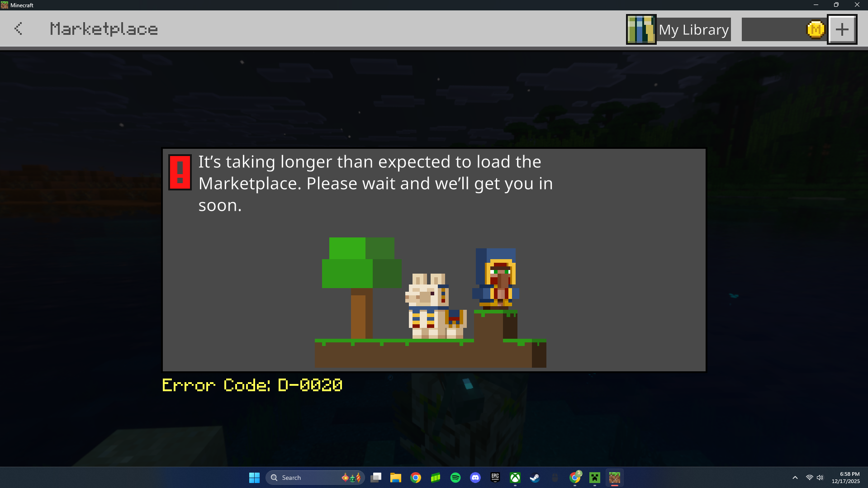Close the Minecraft window

(x=857, y=5)
